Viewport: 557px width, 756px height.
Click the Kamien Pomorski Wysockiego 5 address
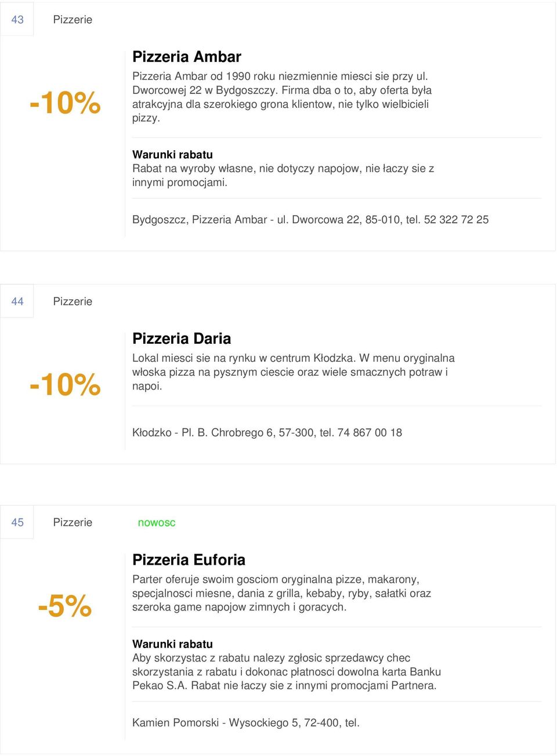click(246, 723)
